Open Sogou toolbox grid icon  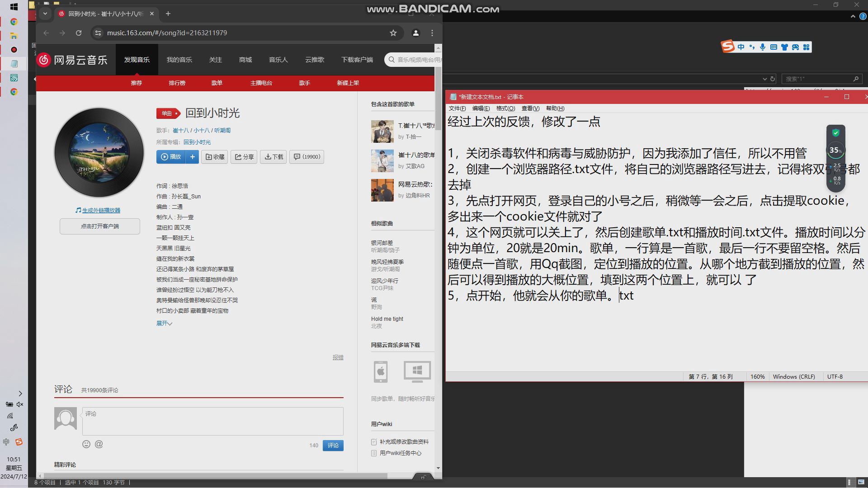tap(806, 47)
